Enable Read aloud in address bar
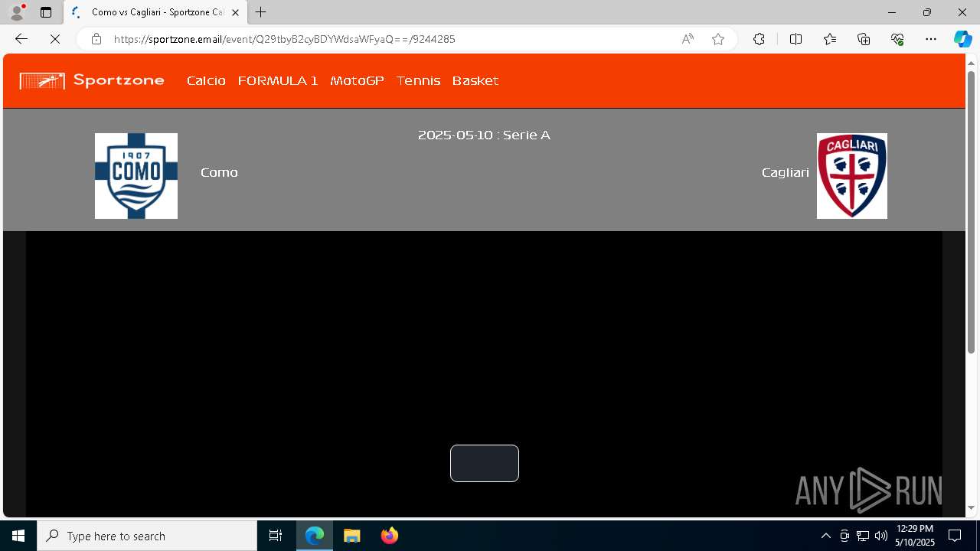This screenshot has height=551, width=980. coord(688,39)
